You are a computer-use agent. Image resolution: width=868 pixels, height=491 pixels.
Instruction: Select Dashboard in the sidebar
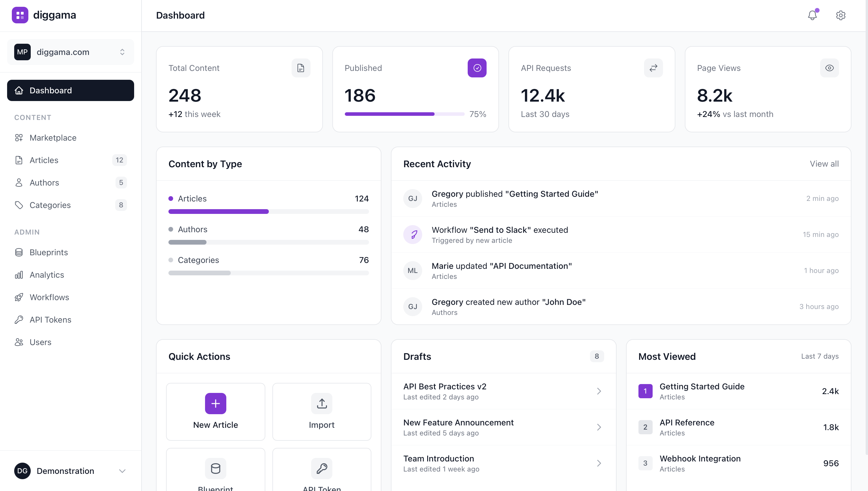pos(51,90)
